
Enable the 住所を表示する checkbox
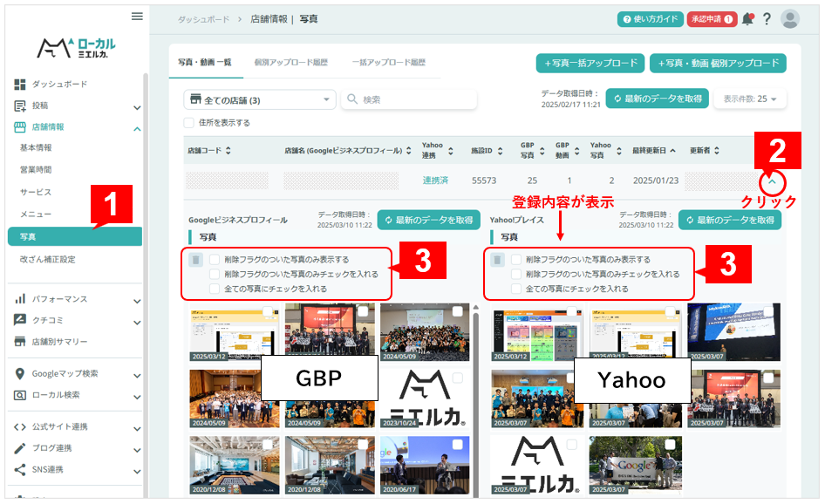tap(189, 123)
